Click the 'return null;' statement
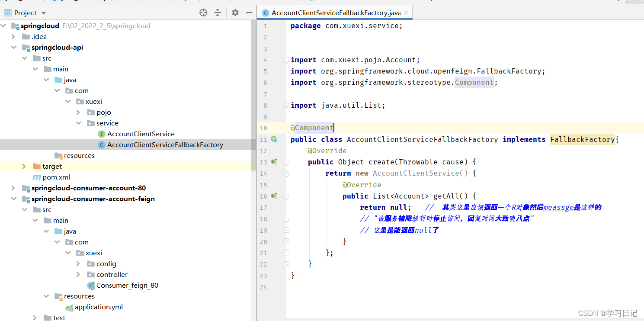Viewport: 644px width, 321px height. tap(385, 207)
